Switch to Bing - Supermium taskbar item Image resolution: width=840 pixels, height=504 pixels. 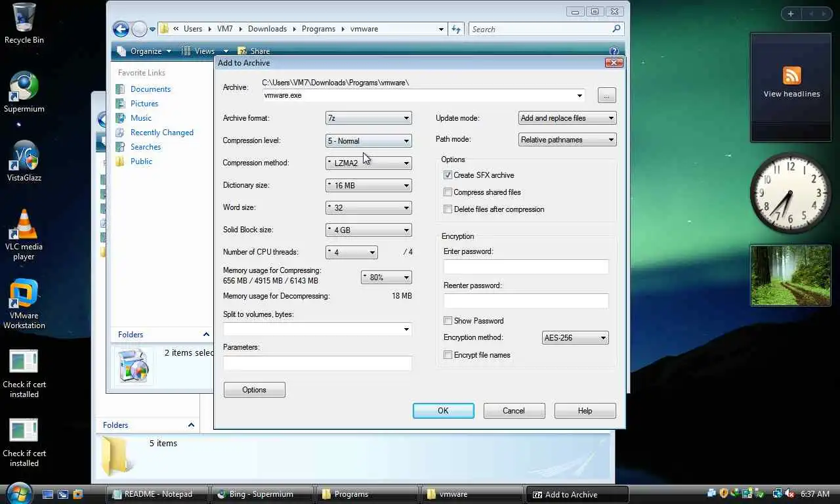pos(262,494)
